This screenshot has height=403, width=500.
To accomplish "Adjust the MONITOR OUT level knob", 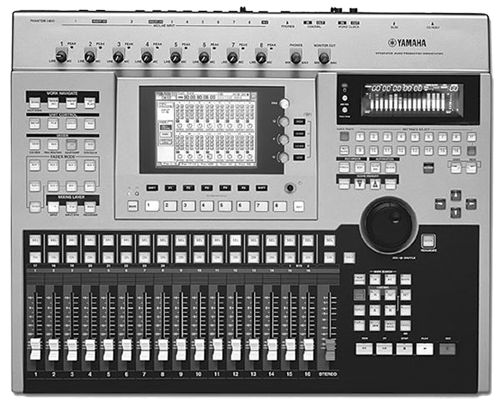I will coord(323,57).
